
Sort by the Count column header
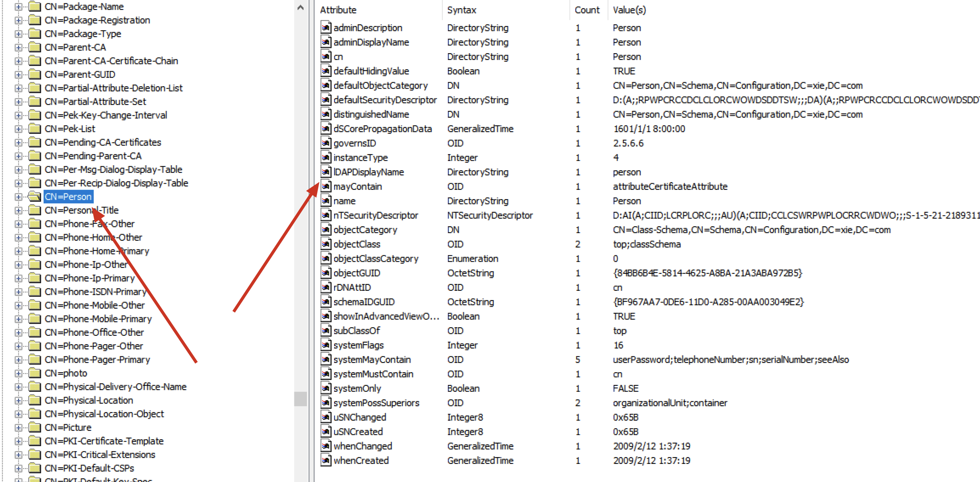tap(587, 10)
